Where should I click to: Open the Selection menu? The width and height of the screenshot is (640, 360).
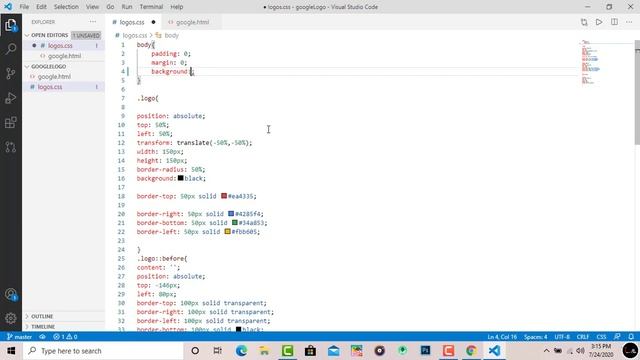(x=66, y=7)
